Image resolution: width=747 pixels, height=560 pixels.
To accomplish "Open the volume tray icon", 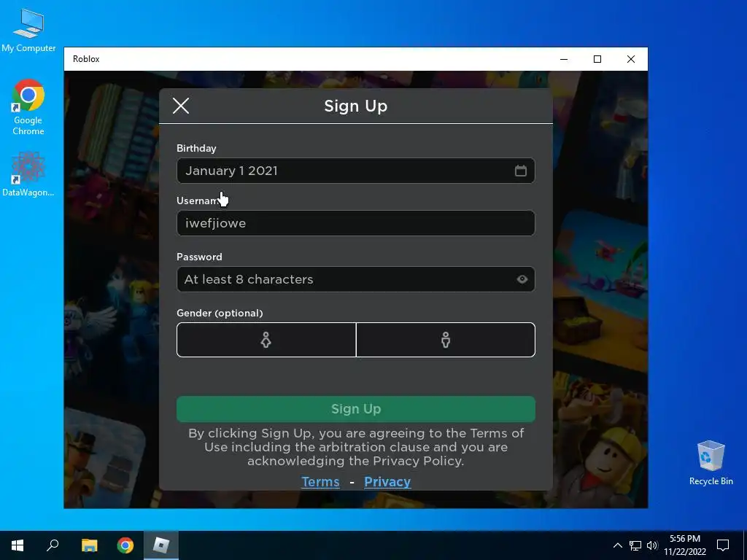I will pos(652,545).
